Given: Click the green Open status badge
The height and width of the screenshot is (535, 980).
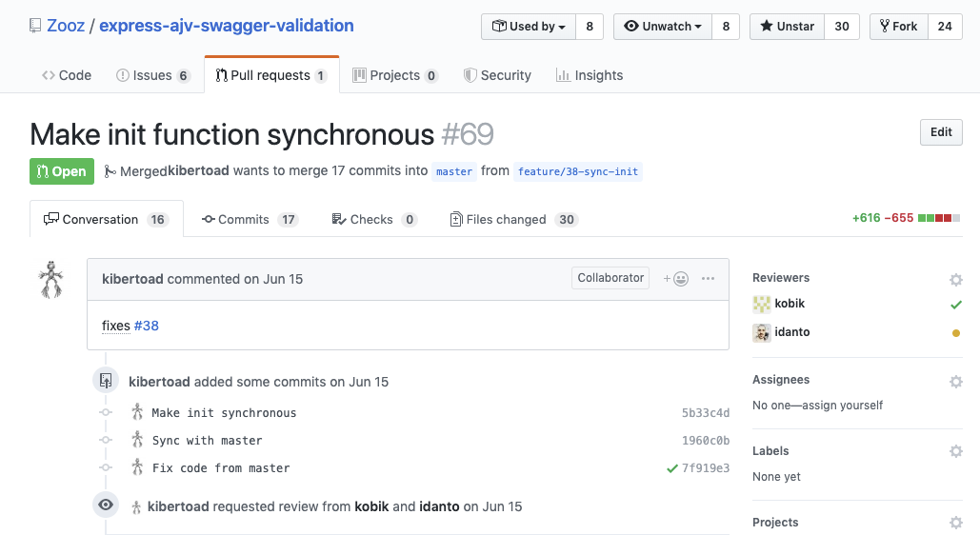Looking at the screenshot, I should (x=62, y=171).
